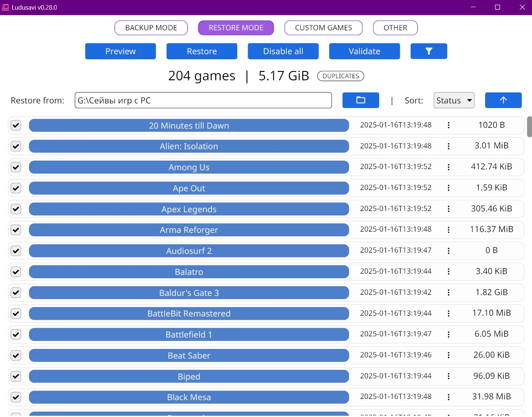Reverse sort order with the arrow button
The width and height of the screenshot is (532, 417).
(503, 100)
